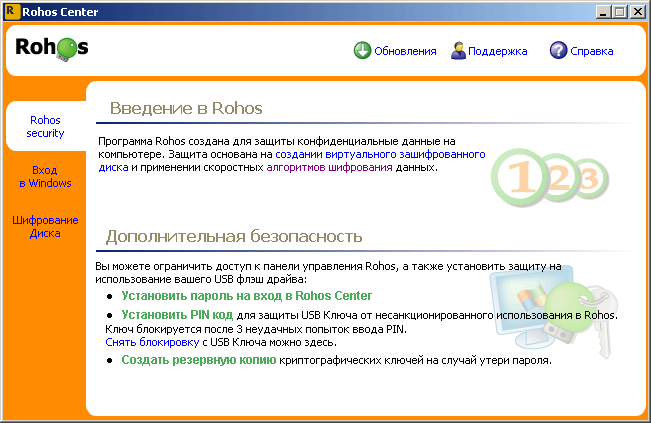This screenshot has width=651, height=423.
Task: Click the monitor with USB key illustration
Action: 553,311
